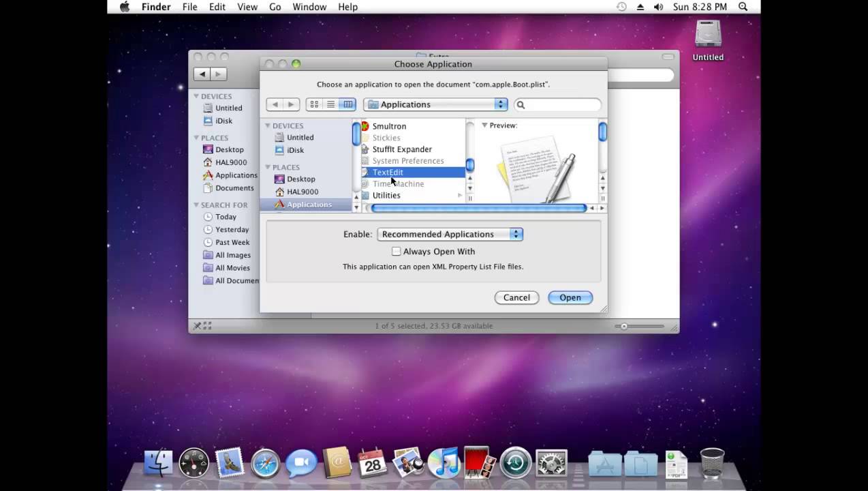
Task: Launch Dashboard from the Dock
Action: [x=193, y=463]
